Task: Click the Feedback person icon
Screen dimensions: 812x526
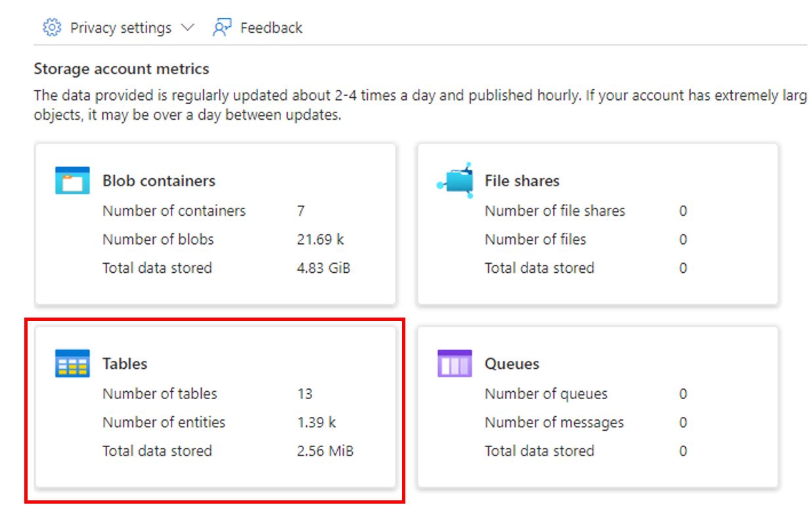Action: pyautogui.click(x=221, y=28)
